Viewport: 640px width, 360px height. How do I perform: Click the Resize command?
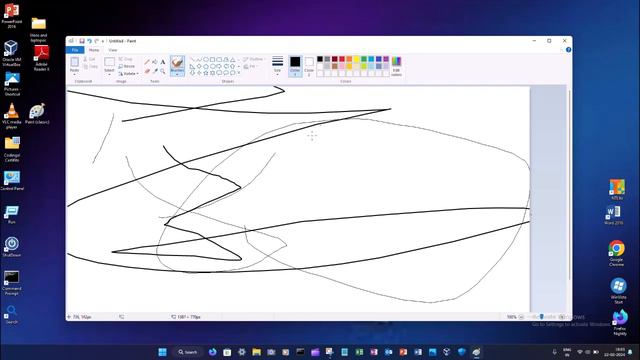[127, 66]
